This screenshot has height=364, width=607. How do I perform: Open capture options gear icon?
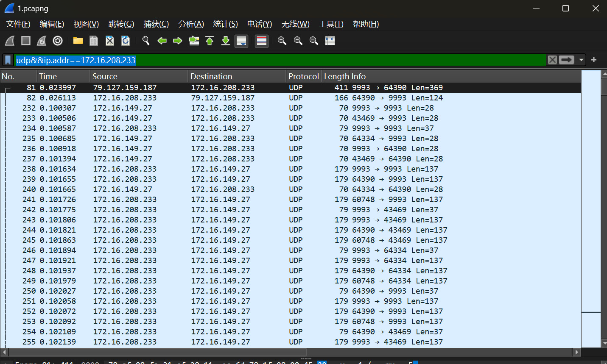58,41
